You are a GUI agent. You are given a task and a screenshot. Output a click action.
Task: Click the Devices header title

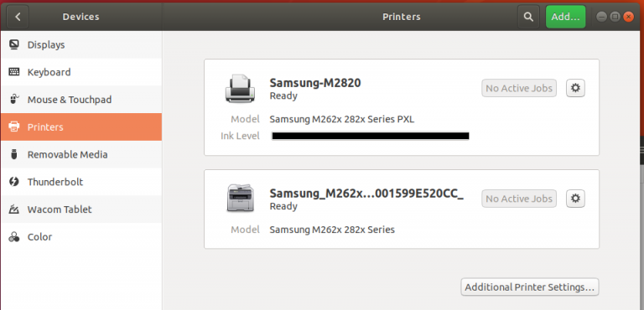tap(80, 17)
